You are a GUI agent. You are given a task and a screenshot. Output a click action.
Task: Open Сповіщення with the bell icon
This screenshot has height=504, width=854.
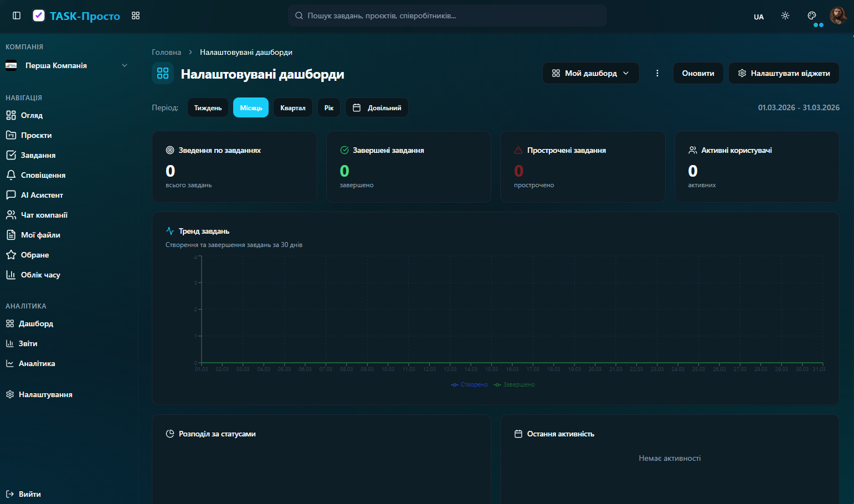[11, 175]
